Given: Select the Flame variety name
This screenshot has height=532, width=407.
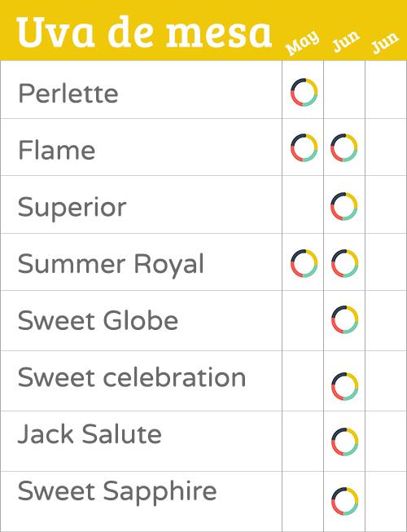Looking at the screenshot, I should click(57, 150).
